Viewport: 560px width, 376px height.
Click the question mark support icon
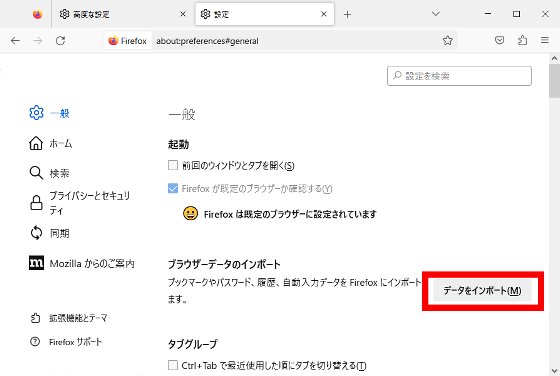pyautogui.click(x=35, y=342)
